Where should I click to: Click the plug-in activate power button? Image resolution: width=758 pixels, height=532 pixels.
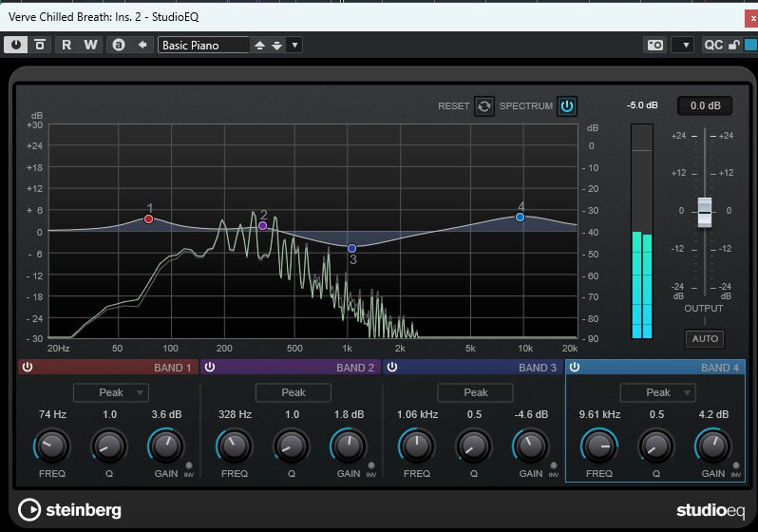pyautogui.click(x=16, y=45)
